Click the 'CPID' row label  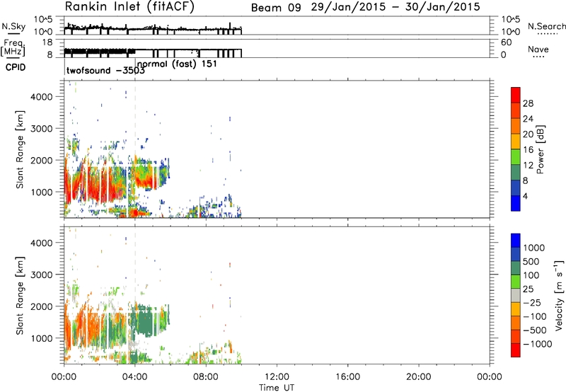click(16, 67)
